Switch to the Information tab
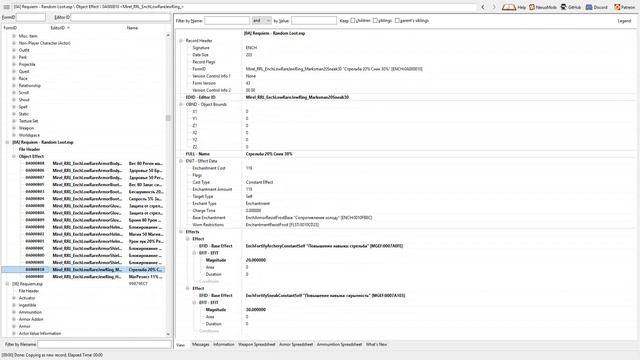This screenshot has width=640, height=360. [x=224, y=344]
